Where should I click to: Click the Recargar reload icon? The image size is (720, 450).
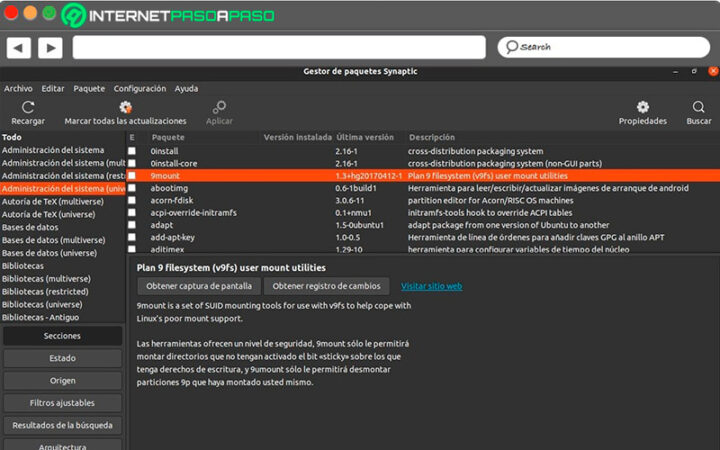(x=28, y=107)
